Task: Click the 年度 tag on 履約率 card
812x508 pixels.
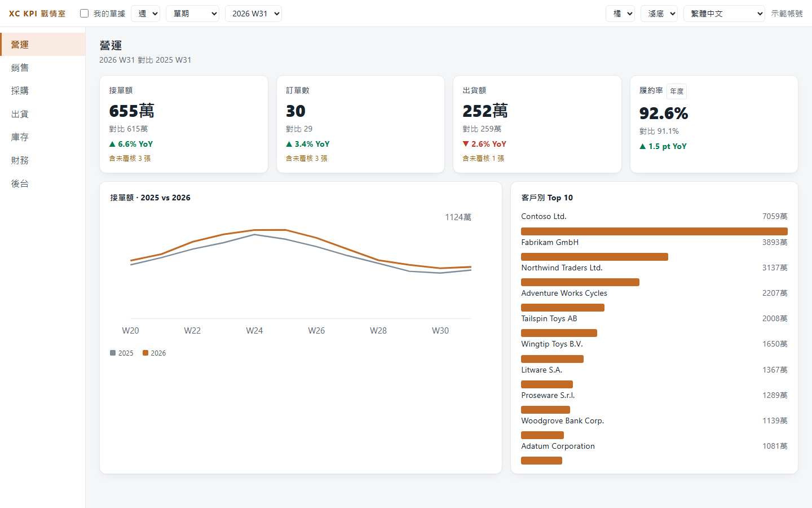Action: [677, 91]
